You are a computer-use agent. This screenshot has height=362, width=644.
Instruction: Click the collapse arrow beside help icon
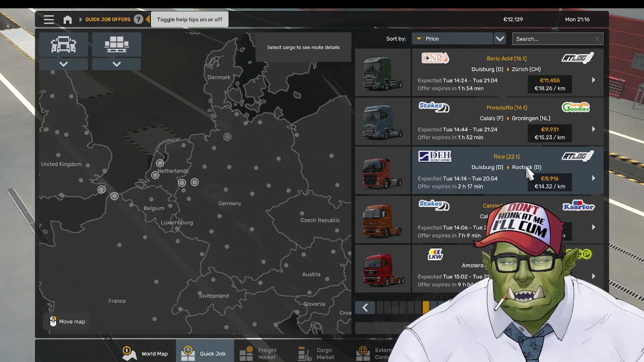click(147, 20)
